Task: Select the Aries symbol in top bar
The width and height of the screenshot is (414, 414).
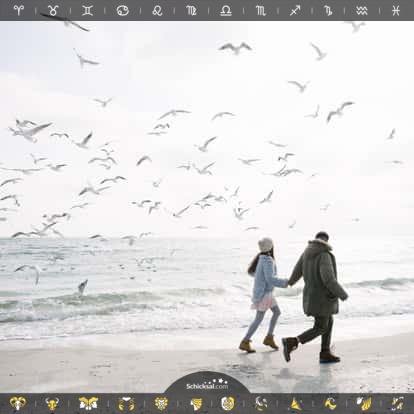Action: (x=19, y=10)
